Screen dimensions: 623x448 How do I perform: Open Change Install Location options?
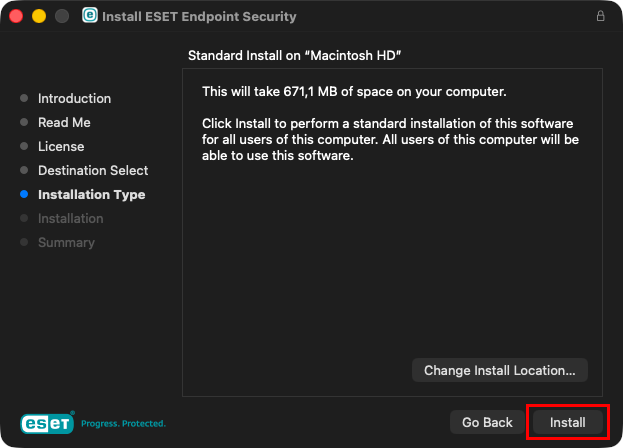click(x=499, y=370)
